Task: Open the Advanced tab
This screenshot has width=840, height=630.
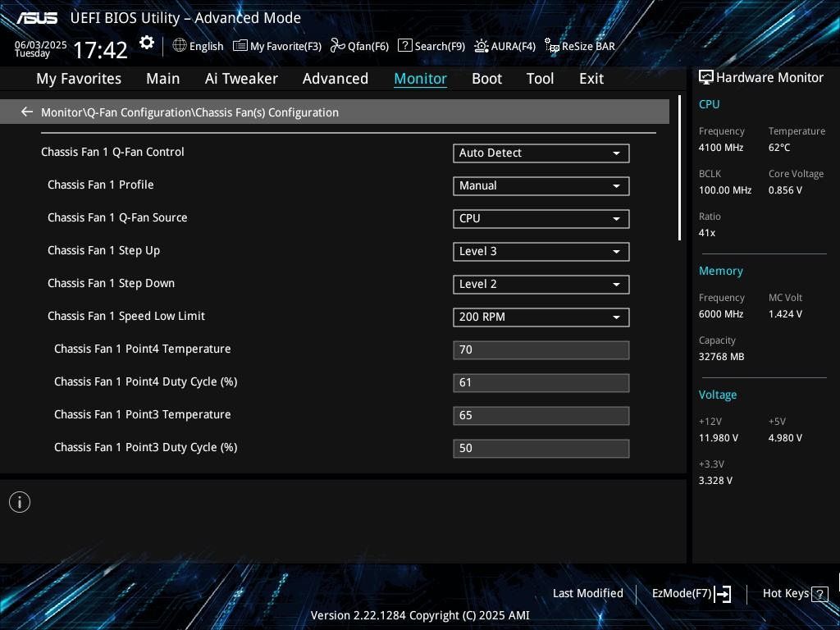Action: [336, 79]
